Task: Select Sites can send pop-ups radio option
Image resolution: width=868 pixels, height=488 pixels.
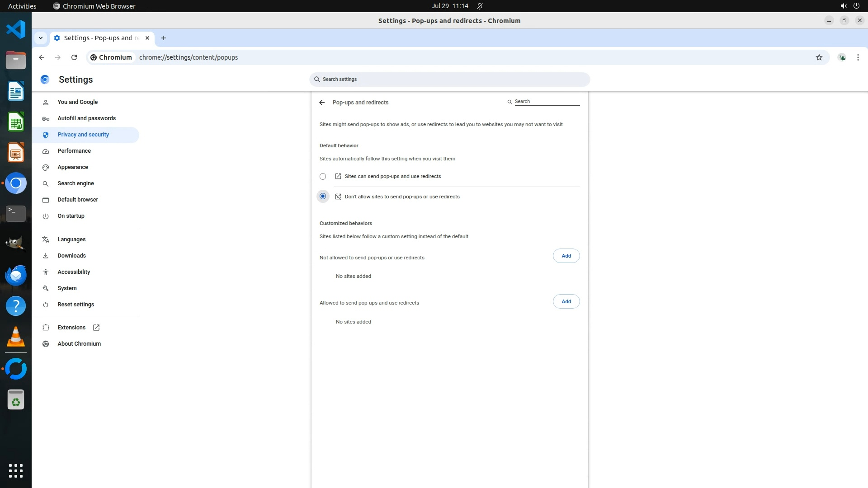Action: [x=323, y=177]
